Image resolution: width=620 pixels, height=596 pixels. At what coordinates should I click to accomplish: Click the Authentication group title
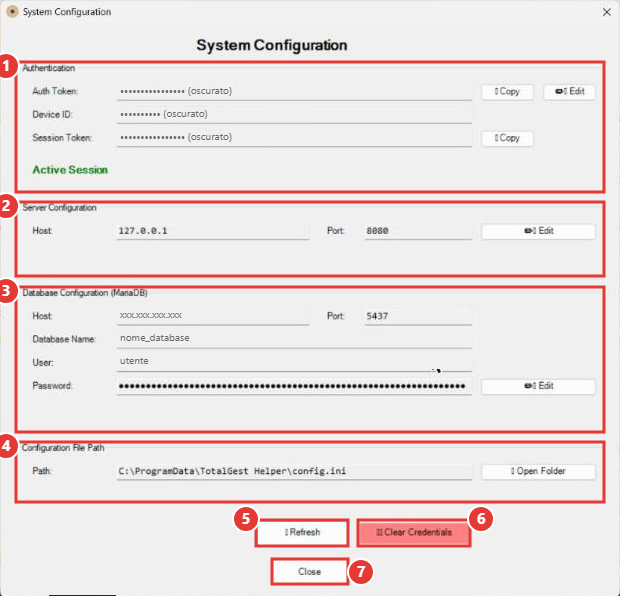tap(48, 68)
